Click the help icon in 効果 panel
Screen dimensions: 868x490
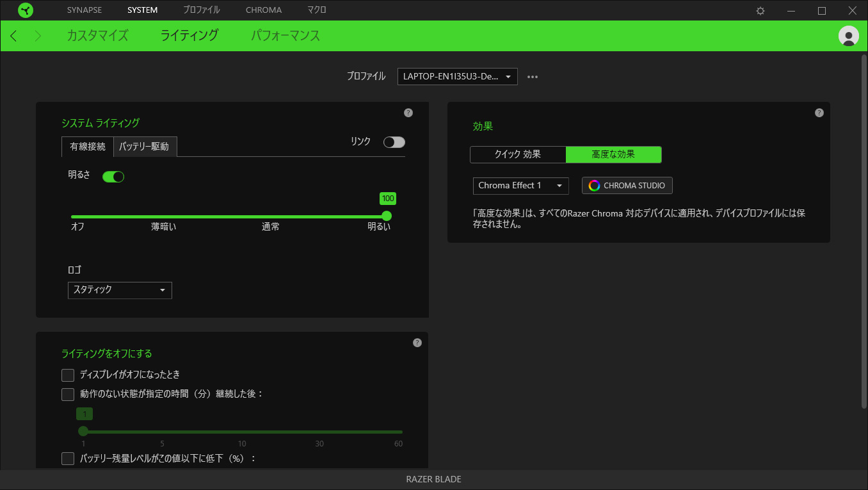coord(819,113)
